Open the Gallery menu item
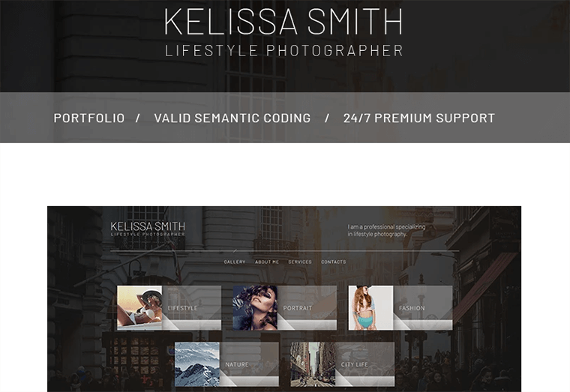 click(235, 262)
